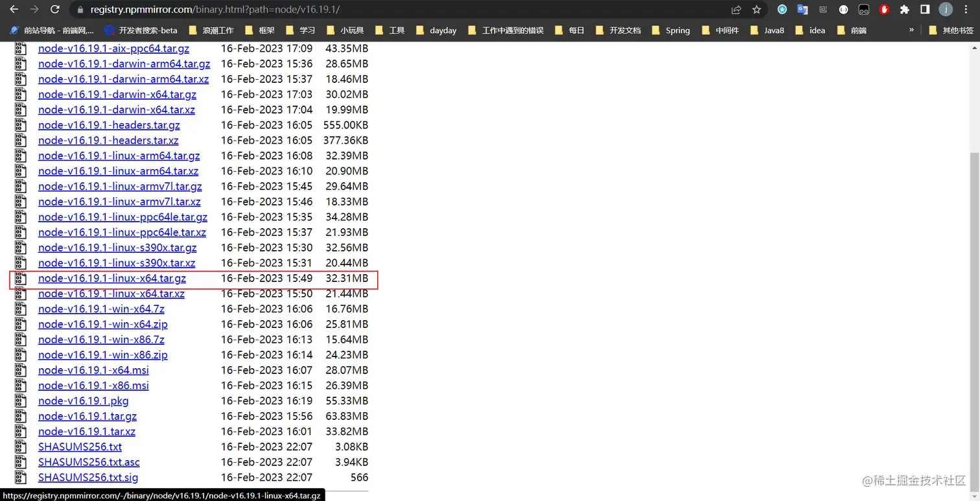This screenshot has height=501, width=980.
Task: Click the 16-Feb-2023 22:07 date of SHASUMS256.txt.asc
Action: (x=266, y=462)
